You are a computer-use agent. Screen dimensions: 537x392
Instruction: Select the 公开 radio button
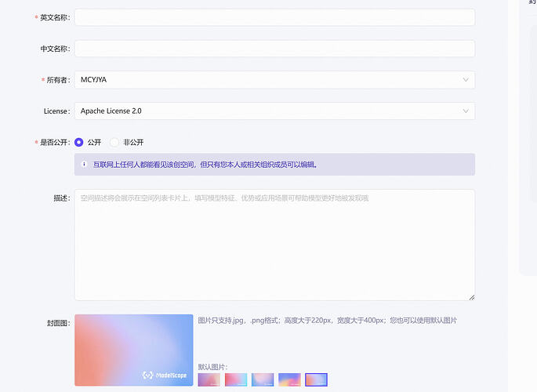point(78,142)
